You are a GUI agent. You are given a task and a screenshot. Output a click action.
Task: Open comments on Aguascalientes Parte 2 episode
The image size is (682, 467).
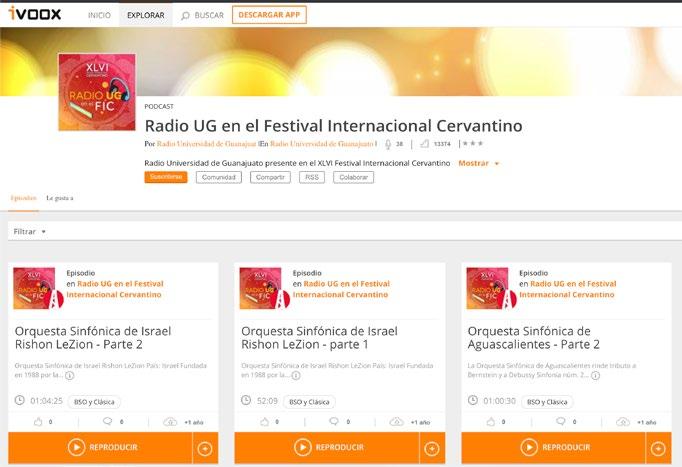561,421
